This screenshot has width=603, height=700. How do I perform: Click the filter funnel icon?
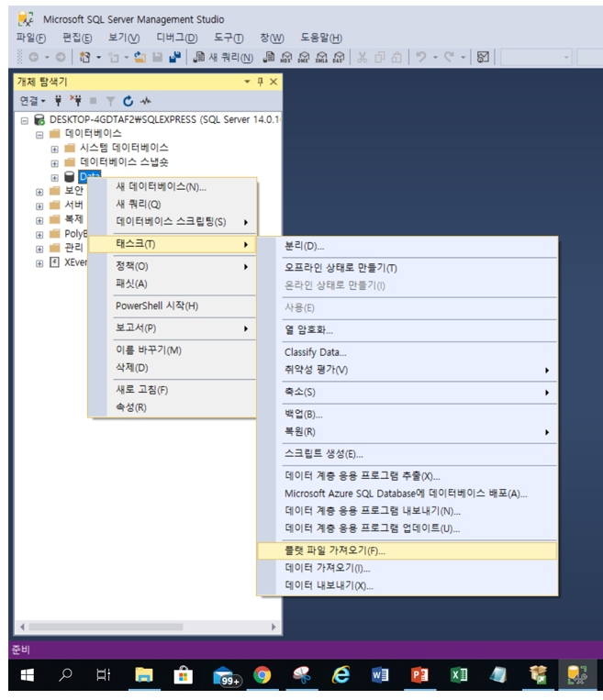[111, 101]
